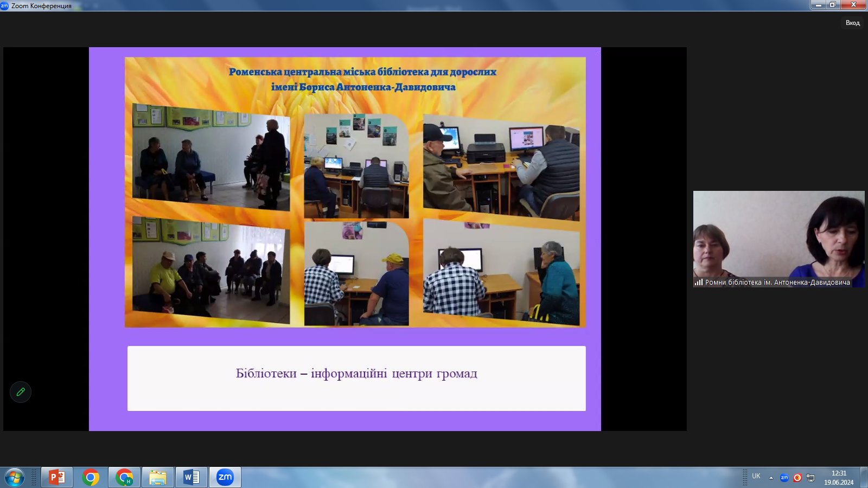The width and height of the screenshot is (868, 488).
Task: Click the Zoom icon in the system tray
Action: point(784,478)
